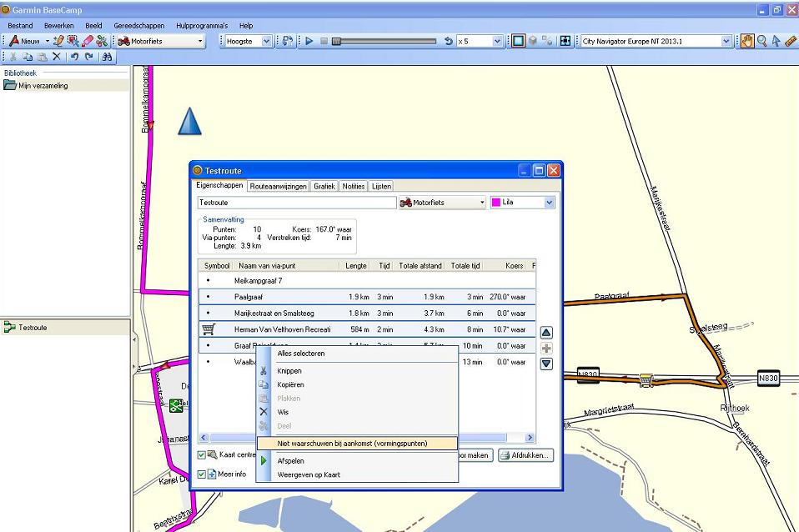Open the Gereedschappen menu
The height and width of the screenshot is (532, 799).
pyautogui.click(x=139, y=26)
